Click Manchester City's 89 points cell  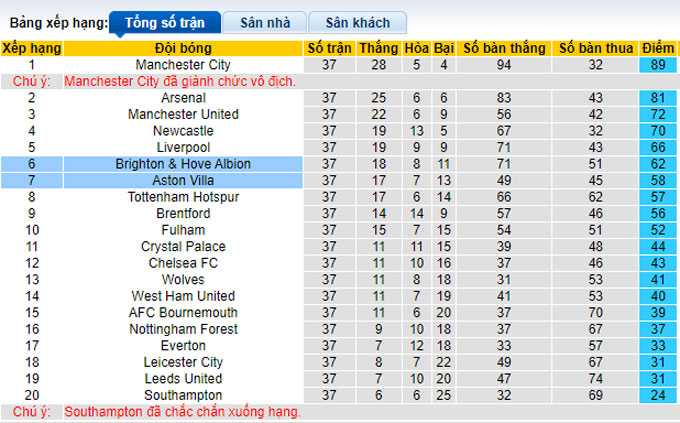tap(658, 65)
